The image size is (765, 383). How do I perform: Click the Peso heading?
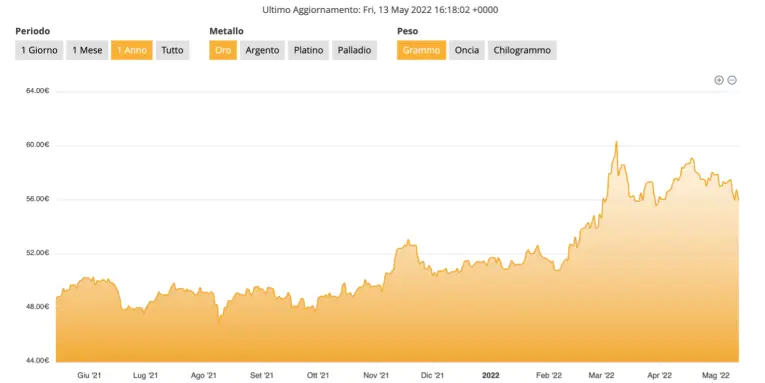coord(407,31)
